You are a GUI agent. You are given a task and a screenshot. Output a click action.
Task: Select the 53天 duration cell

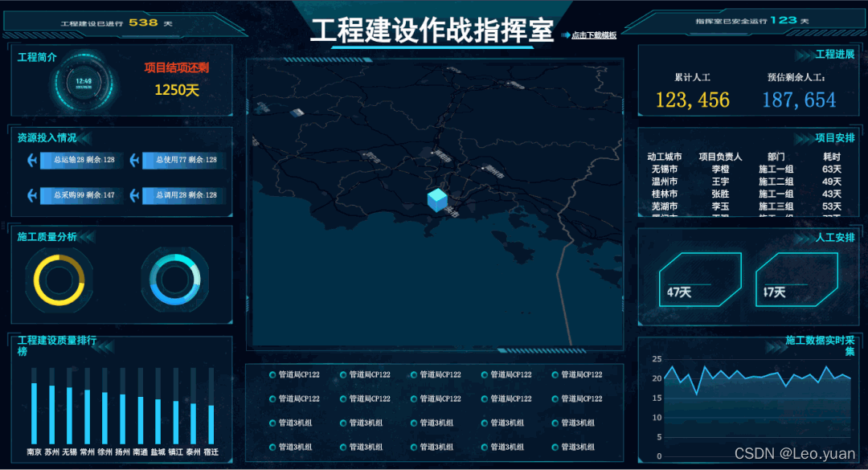pyautogui.click(x=832, y=206)
